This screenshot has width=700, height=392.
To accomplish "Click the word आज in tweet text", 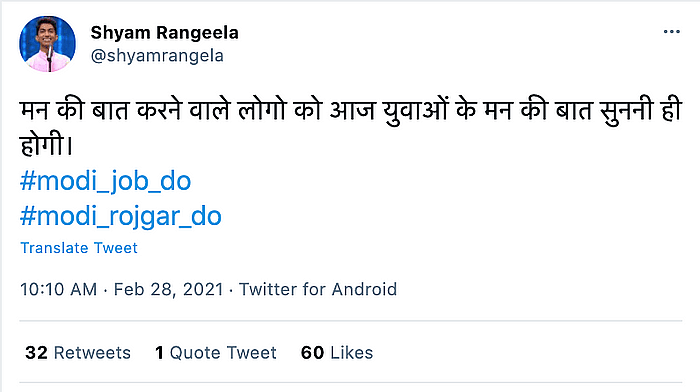I will point(352,110).
